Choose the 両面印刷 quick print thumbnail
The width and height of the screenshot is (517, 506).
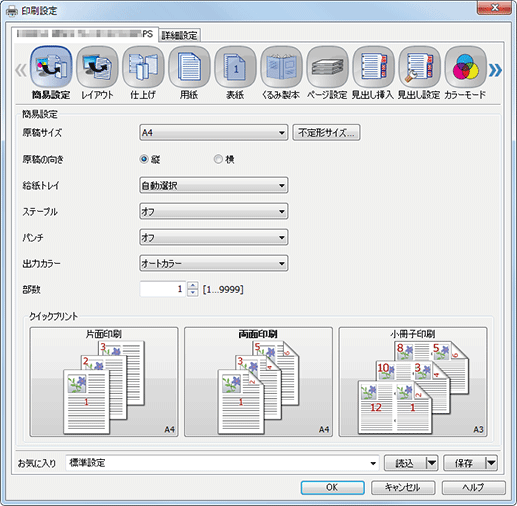(x=258, y=382)
